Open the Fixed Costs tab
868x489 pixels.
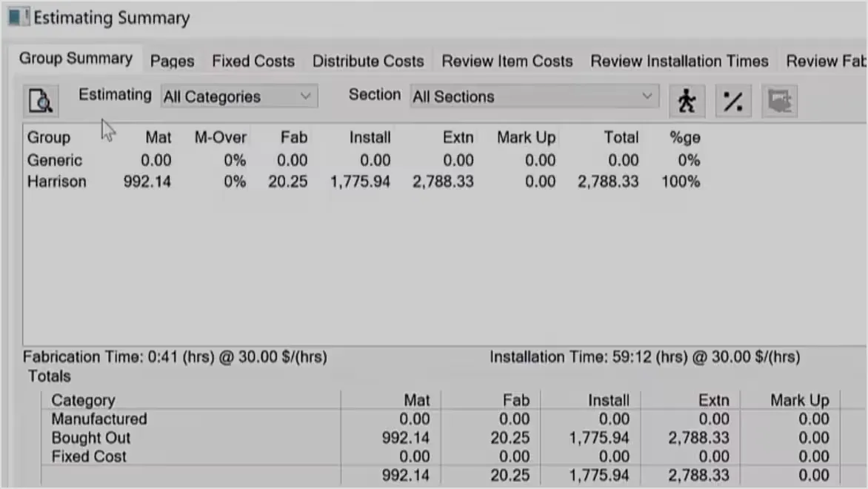click(253, 61)
